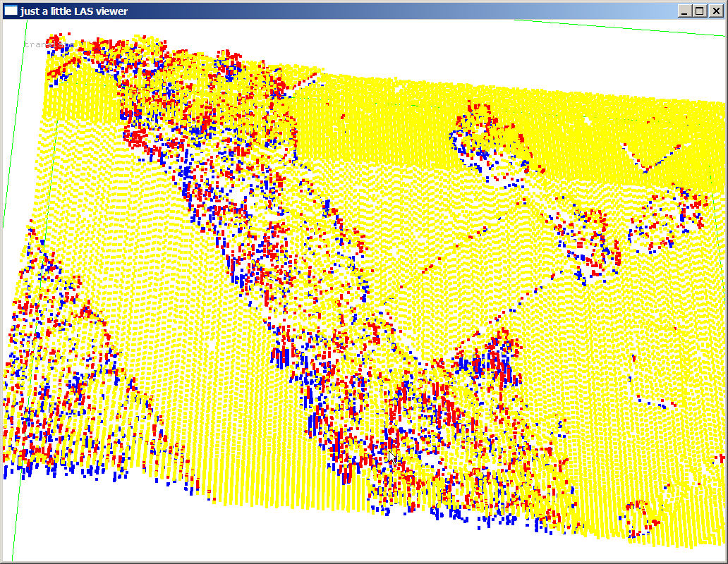
Task: Click the V-shaped red and blue point line
Action: [656, 159]
